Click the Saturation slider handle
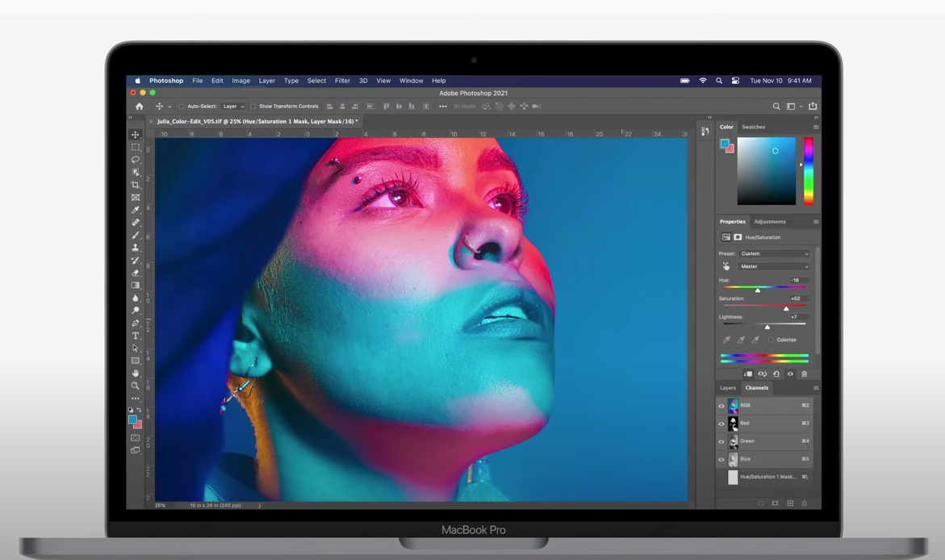 (786, 308)
